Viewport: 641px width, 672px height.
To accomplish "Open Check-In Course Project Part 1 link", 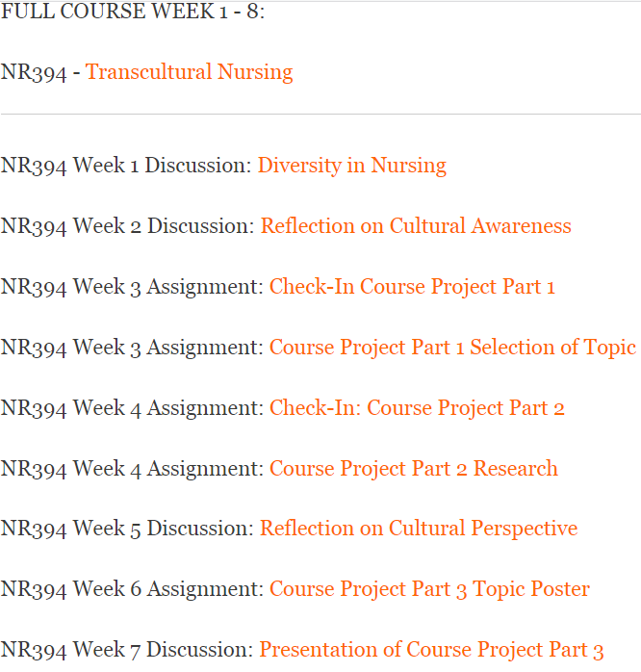I will [x=412, y=287].
